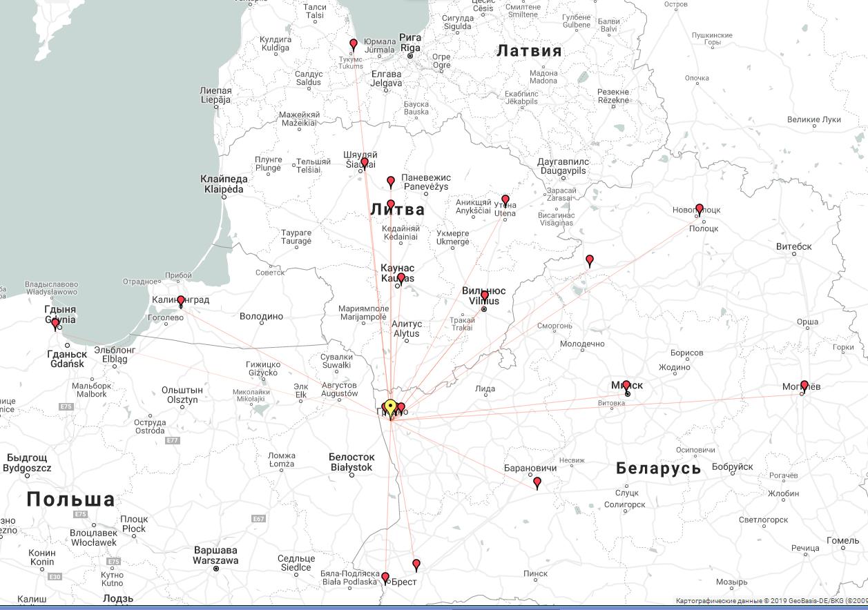Viewport: 868px width, 610px height.
Task: Click the Klaipėda city label
Action: 224,184
